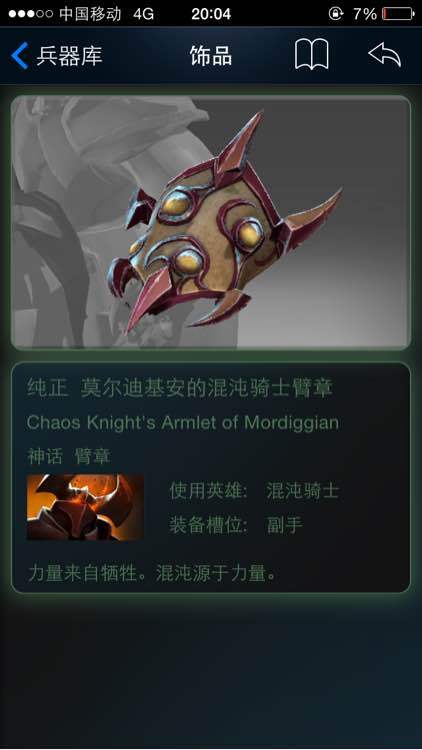This screenshot has width=422, height=750.
Task: Tap the 神话 rarity label
Action: [44, 456]
